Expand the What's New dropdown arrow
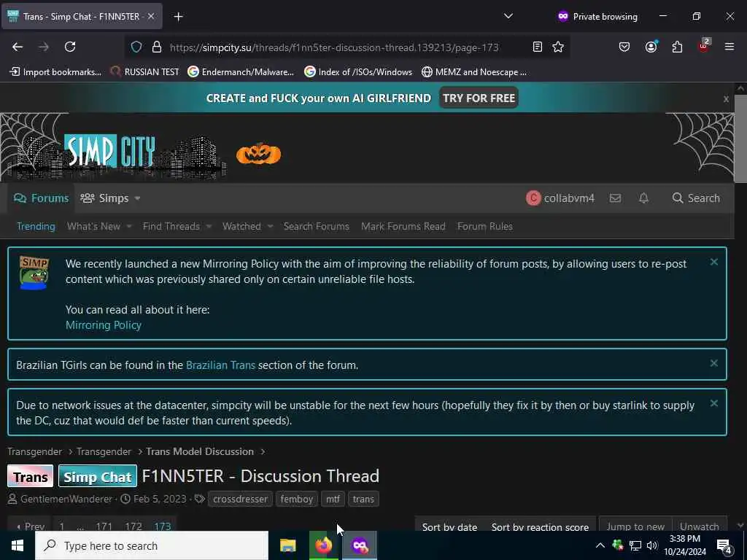 [x=128, y=226]
